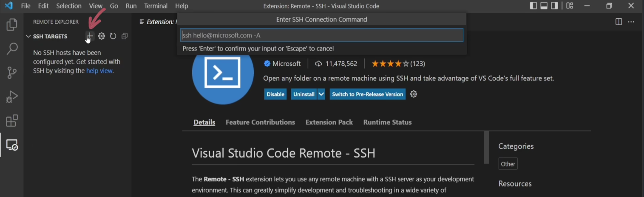Open the Source Control view
Viewport: 644px width, 197px height.
click(12, 73)
